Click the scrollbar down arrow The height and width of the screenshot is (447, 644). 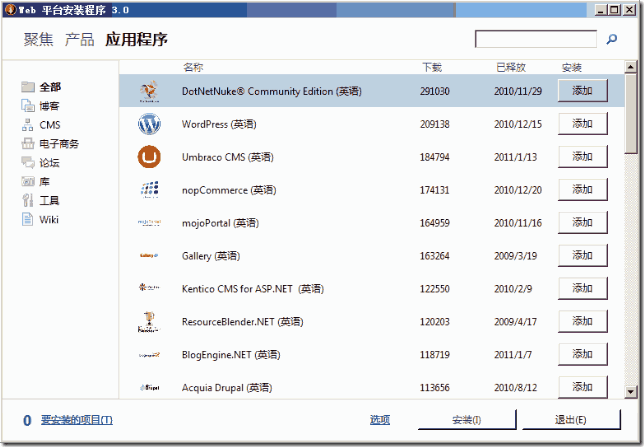(631, 392)
